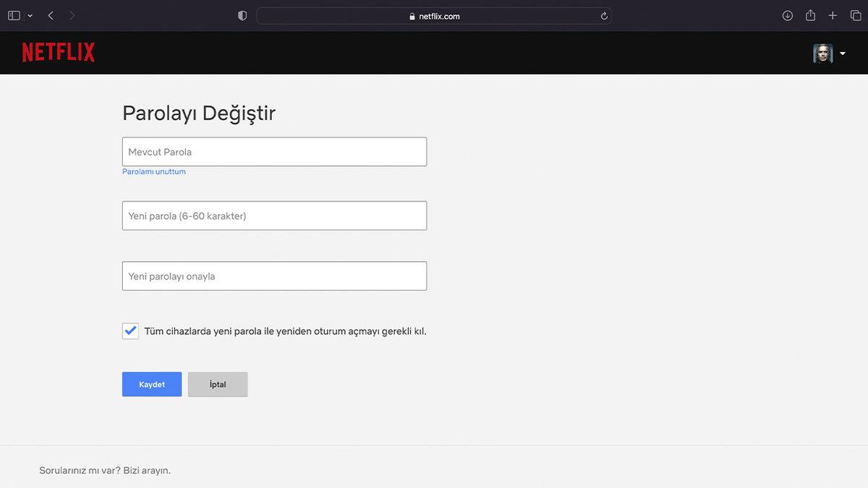Click the Mevcut Parola input field
868x488 pixels.
(x=274, y=151)
